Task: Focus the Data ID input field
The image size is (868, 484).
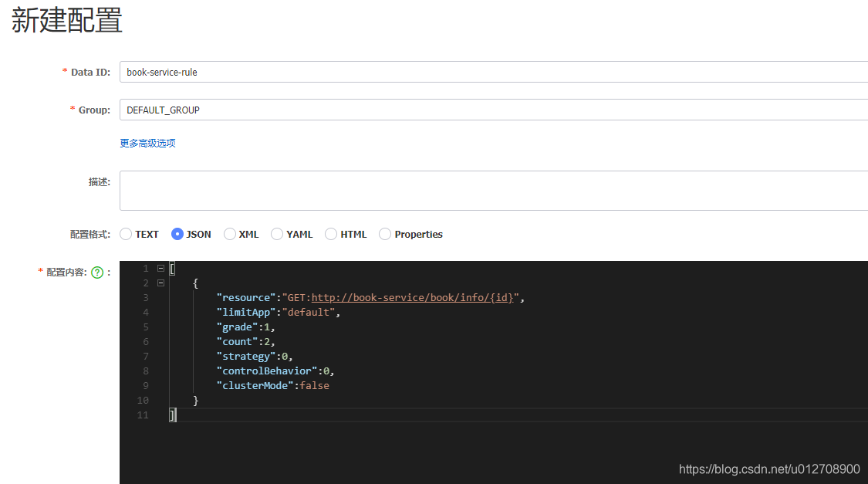Action: point(494,72)
